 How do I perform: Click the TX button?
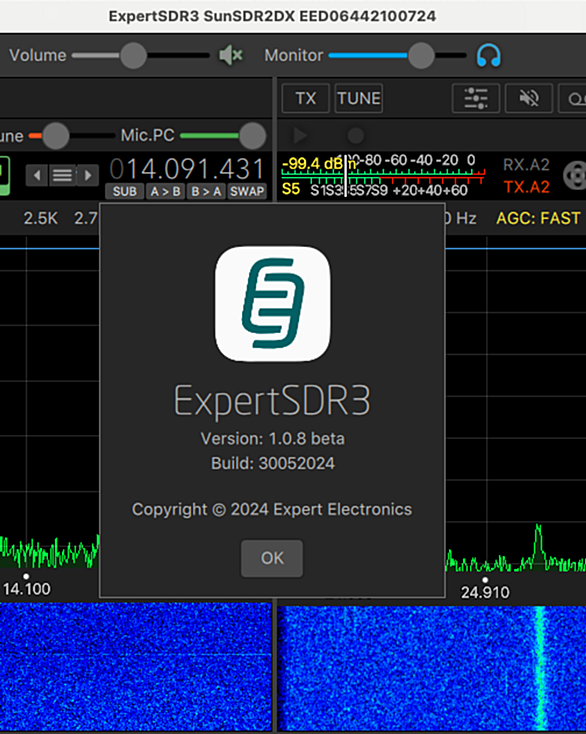[x=306, y=98]
